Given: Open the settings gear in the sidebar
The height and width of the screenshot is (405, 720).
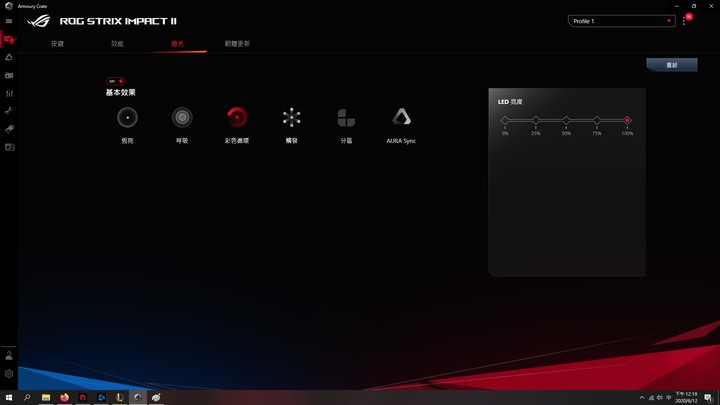Looking at the screenshot, I should pos(9,374).
